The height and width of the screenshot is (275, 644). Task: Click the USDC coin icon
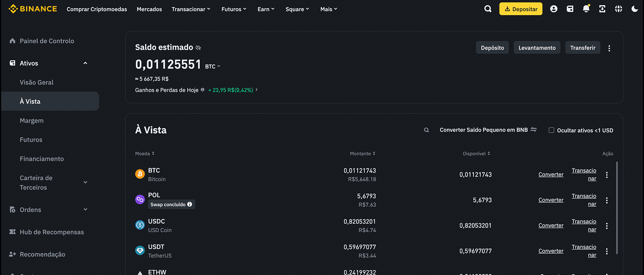tap(140, 225)
